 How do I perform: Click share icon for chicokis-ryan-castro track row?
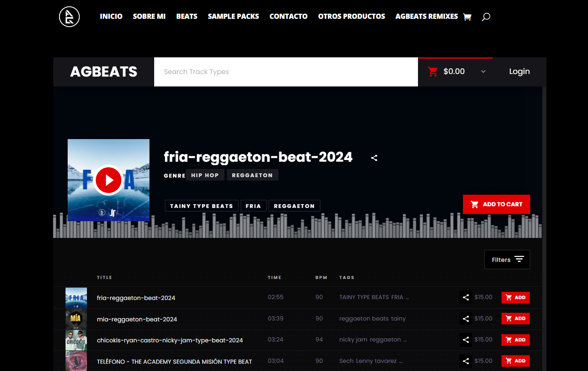pyautogui.click(x=466, y=340)
